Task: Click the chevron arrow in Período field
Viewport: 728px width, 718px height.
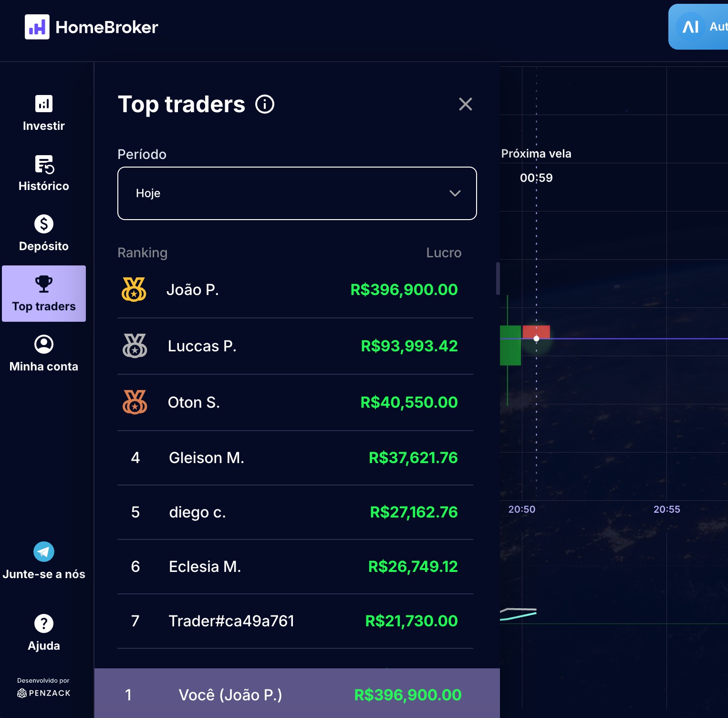Action: pos(455,193)
